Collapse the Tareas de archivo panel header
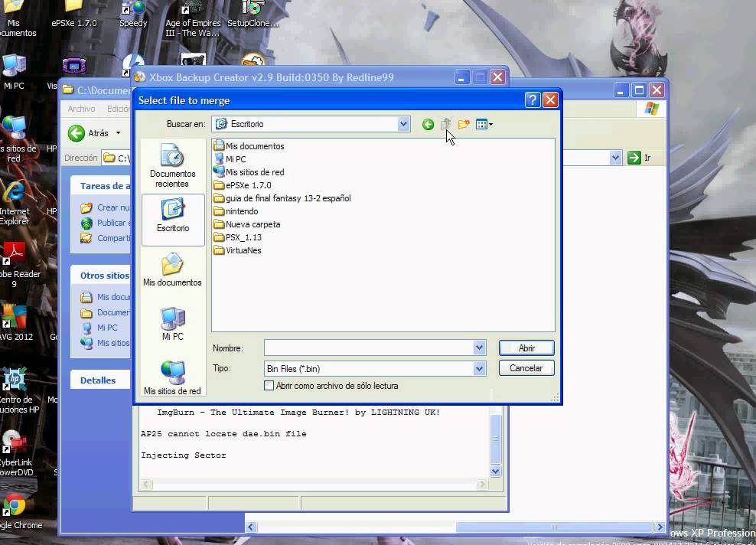This screenshot has height=545, width=756. (x=100, y=186)
